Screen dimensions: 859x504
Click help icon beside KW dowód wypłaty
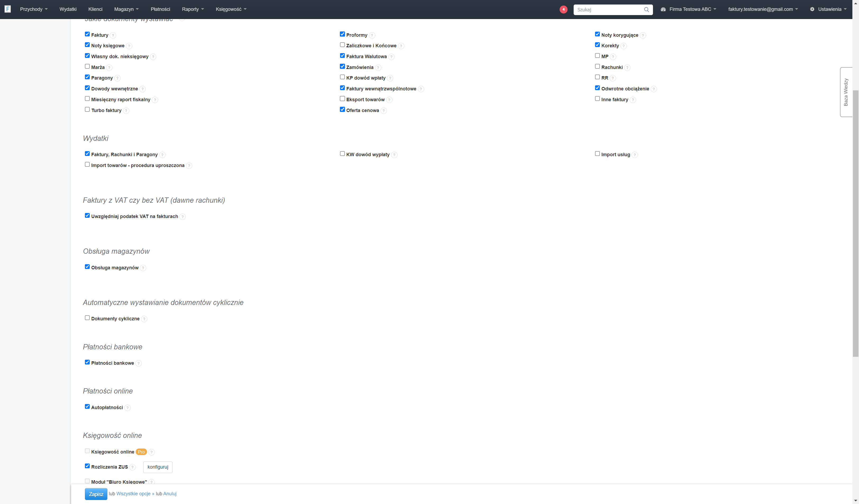click(x=394, y=155)
